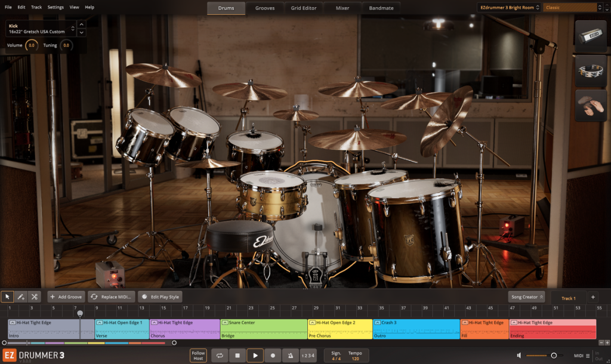Select the pointer tool in bottom toolbar
Viewport: 611px width, 364px height.
pos(7,297)
